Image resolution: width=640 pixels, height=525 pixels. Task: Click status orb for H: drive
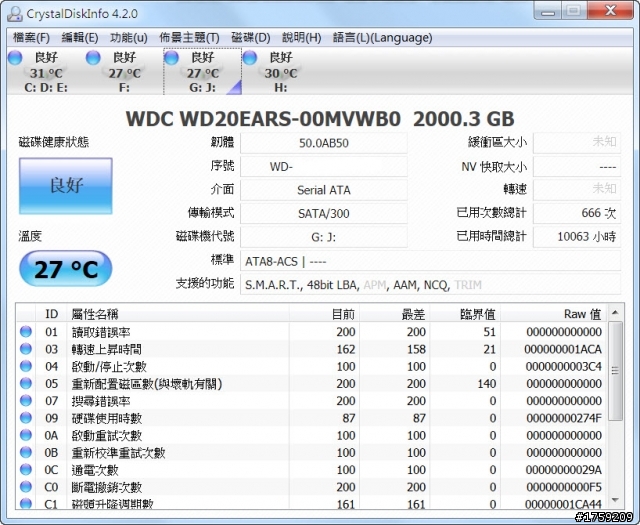pyautogui.click(x=250, y=58)
